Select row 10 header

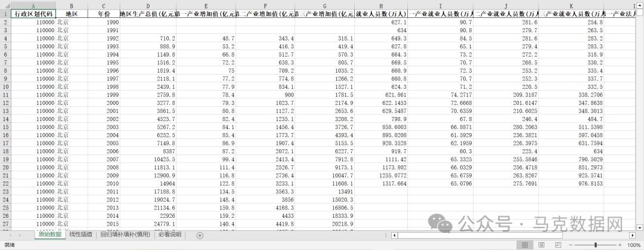point(5,87)
